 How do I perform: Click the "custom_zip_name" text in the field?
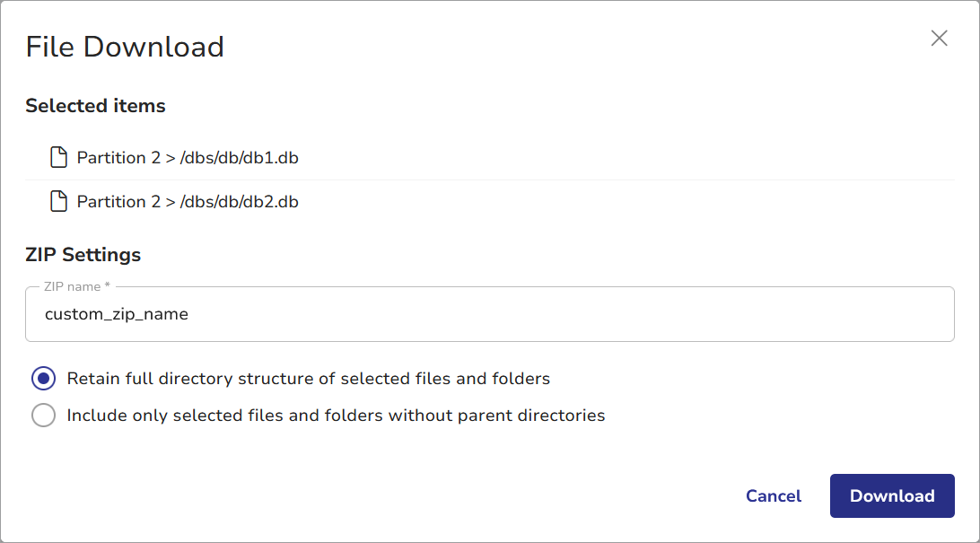(x=117, y=314)
